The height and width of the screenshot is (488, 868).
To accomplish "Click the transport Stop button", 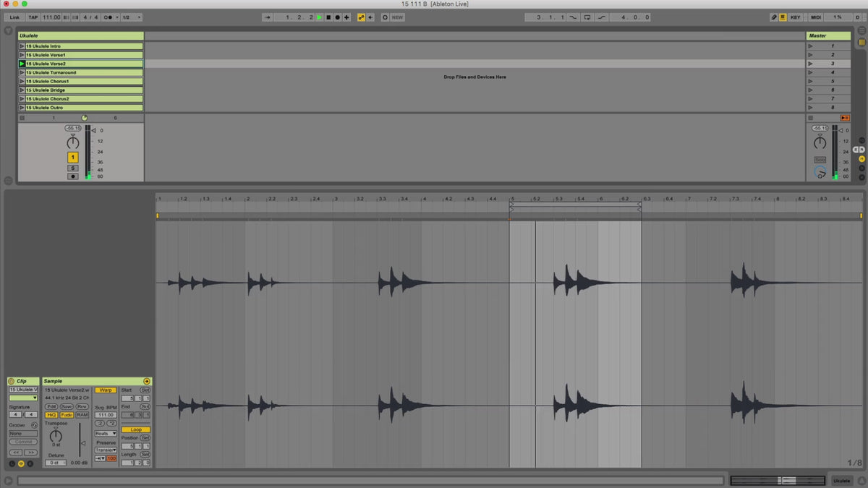I will tap(328, 17).
